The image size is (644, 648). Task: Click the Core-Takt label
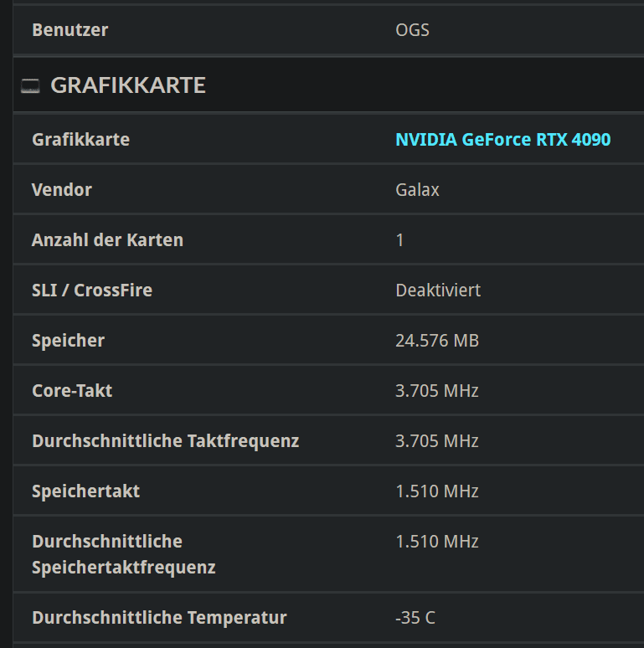click(72, 391)
